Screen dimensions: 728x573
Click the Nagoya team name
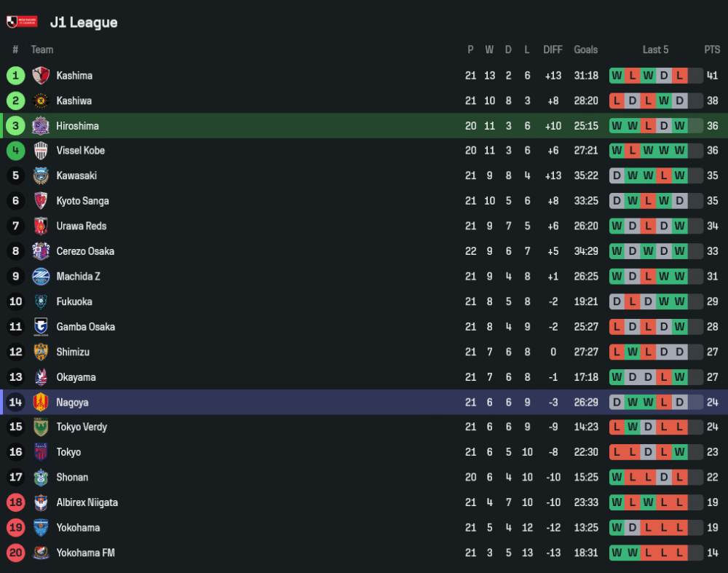point(72,402)
